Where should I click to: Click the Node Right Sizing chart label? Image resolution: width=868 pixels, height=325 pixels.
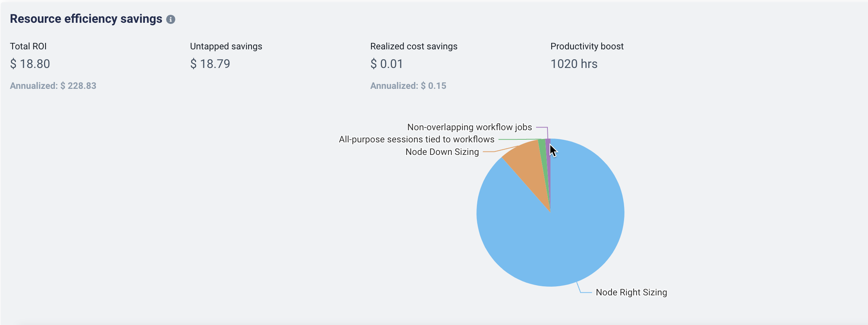tap(631, 292)
